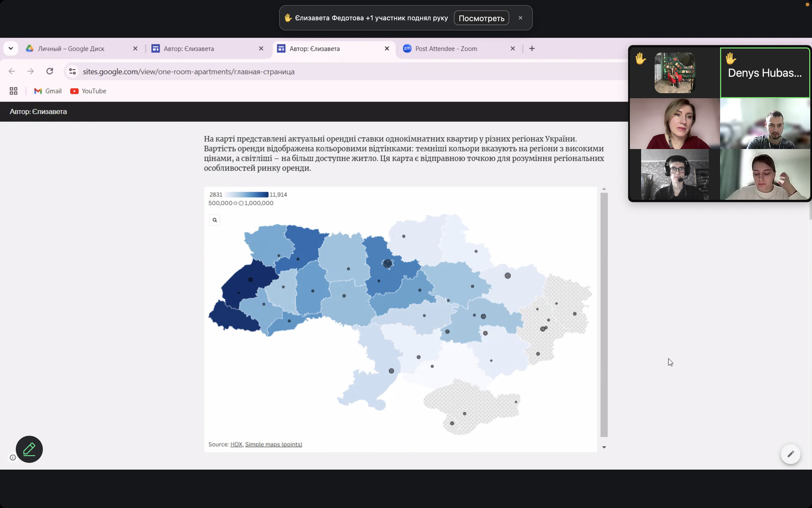The height and width of the screenshot is (508, 812).
Task: Click the browser reload icon
Action: (50, 71)
